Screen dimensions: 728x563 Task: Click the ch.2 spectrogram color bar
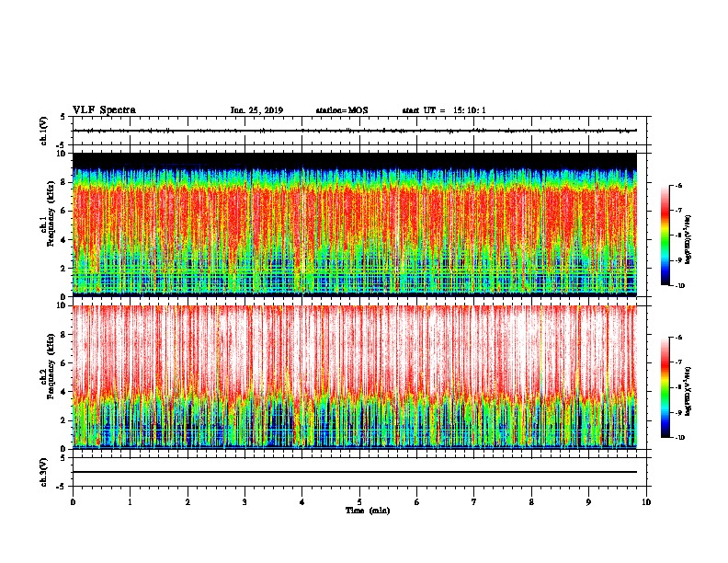click(x=665, y=387)
